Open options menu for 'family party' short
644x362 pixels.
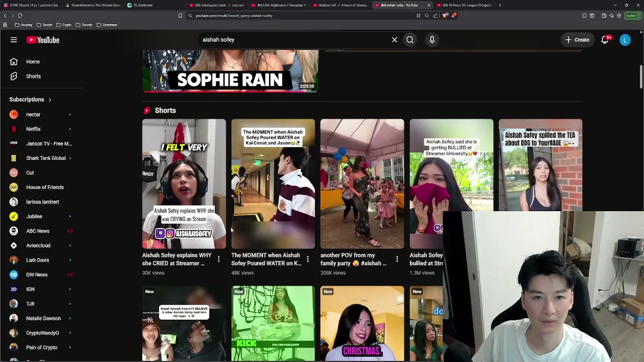[x=397, y=259]
